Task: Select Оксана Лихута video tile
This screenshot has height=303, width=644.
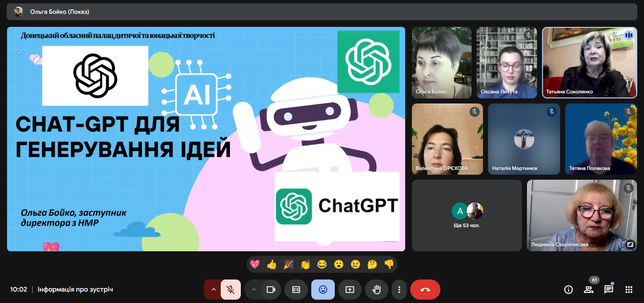Action: click(x=507, y=63)
